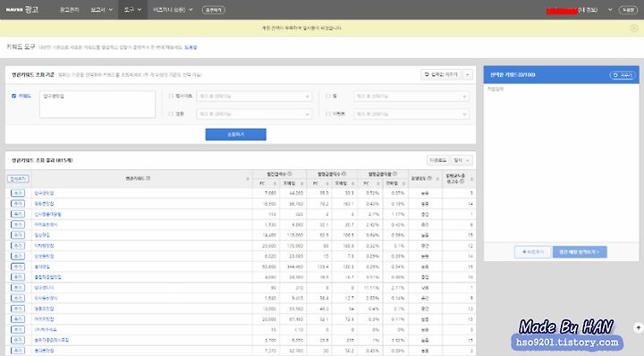The width and height of the screenshot is (644, 356).
Task: Add keyword row with 7,080 PC searches
Action: click(x=18, y=193)
